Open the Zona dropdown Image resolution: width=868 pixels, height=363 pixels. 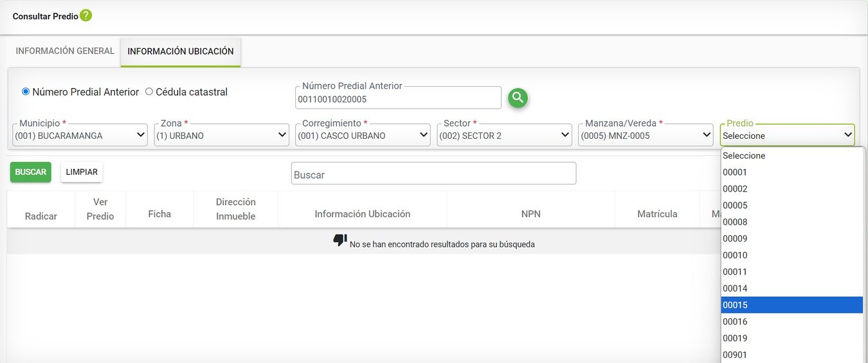point(222,136)
